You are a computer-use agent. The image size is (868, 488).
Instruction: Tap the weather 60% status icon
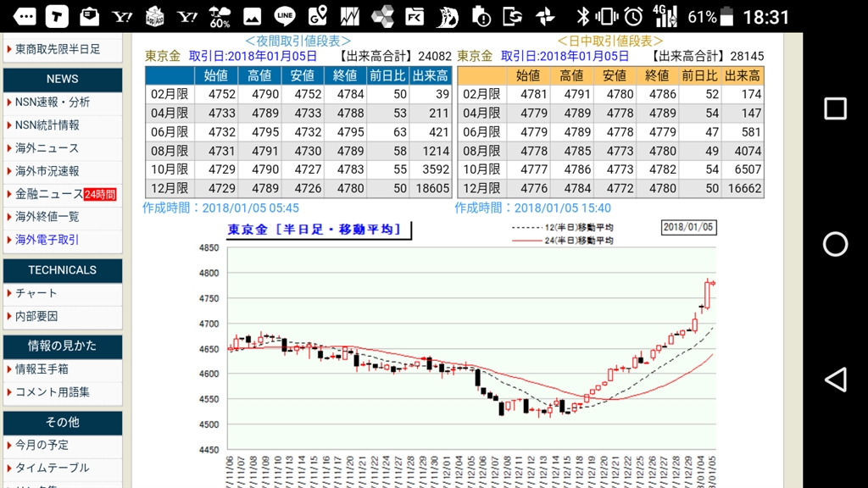(x=220, y=16)
